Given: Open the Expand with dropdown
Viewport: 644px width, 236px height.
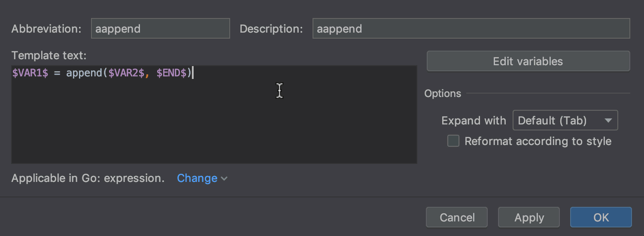Looking at the screenshot, I should click(x=565, y=121).
